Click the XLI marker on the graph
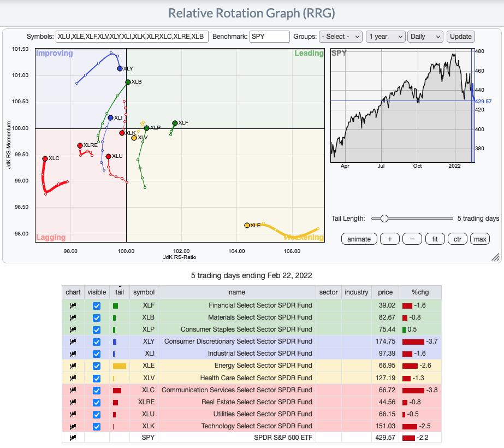The height and width of the screenshot is (448, 504). [110, 117]
